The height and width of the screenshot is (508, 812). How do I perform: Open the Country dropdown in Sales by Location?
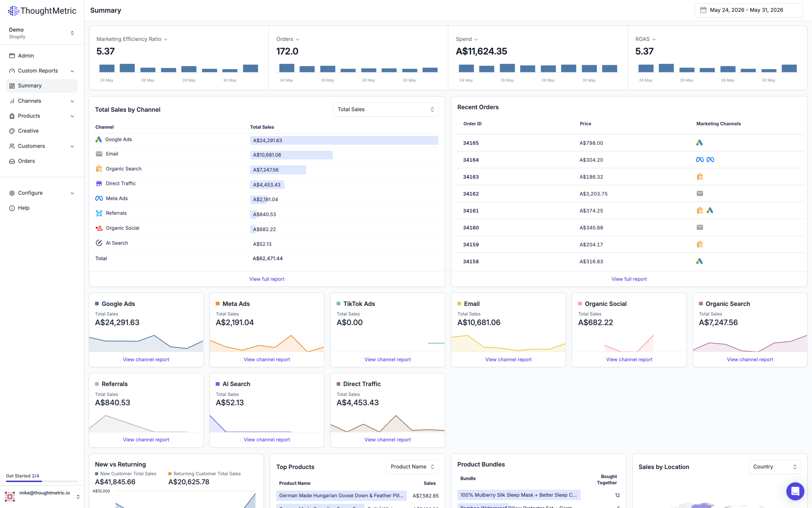coord(775,467)
